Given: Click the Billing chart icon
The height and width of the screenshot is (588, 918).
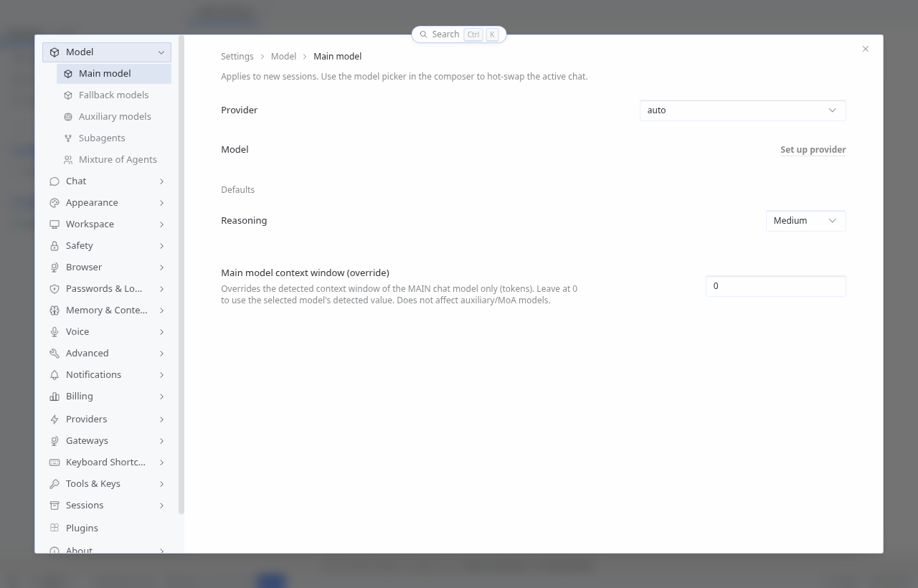Looking at the screenshot, I should tap(55, 397).
